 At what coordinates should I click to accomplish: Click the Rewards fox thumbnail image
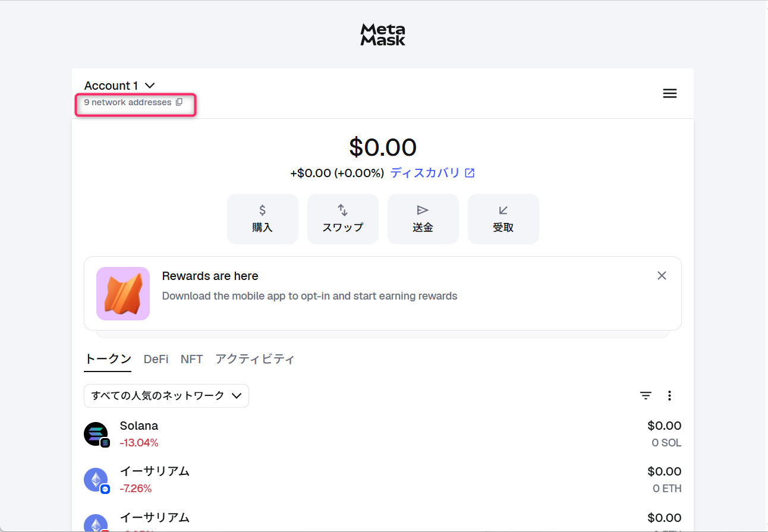[x=123, y=294]
